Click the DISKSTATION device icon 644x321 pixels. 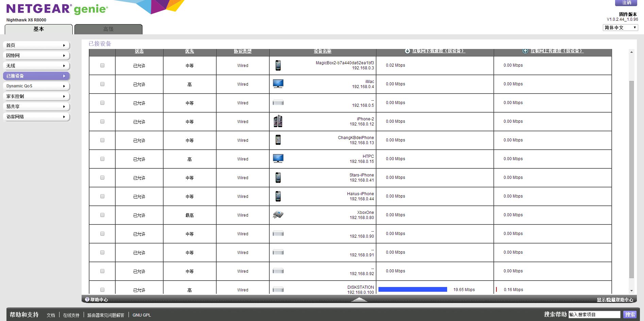278,290
